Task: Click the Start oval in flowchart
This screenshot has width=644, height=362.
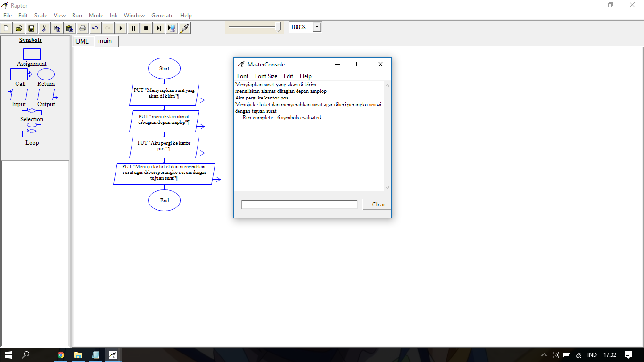Action: [x=164, y=68]
